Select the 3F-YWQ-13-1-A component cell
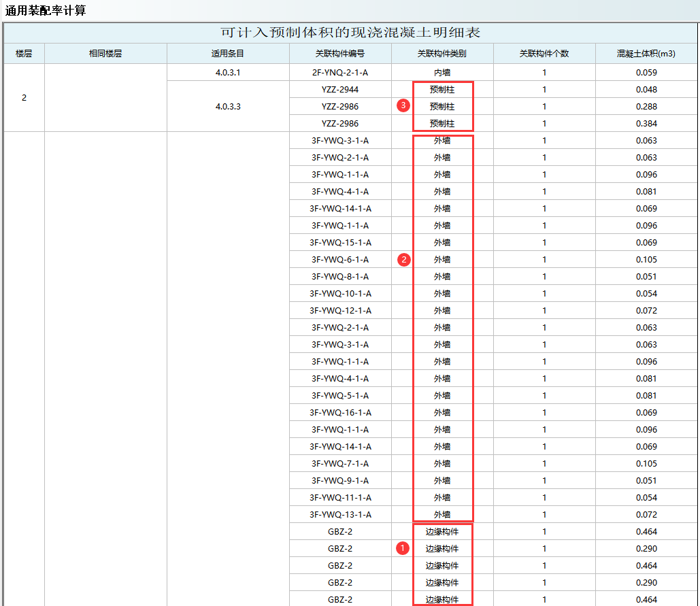 point(340,514)
